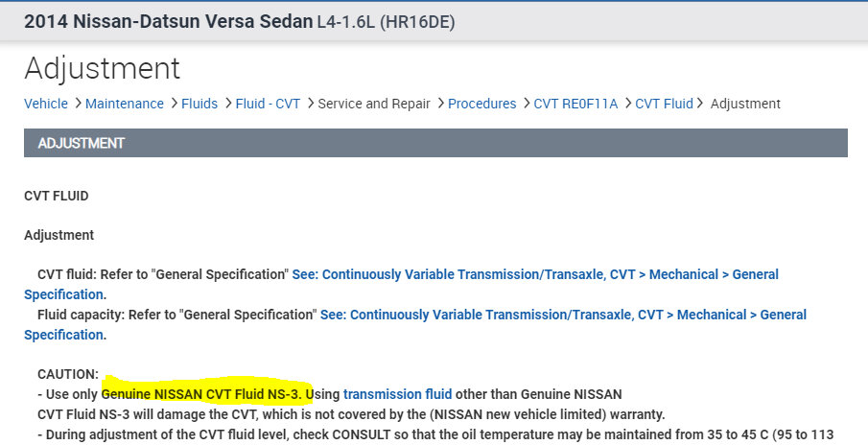
Task: Click the chevron after the Procedures breadcrumb
Action: [526, 103]
